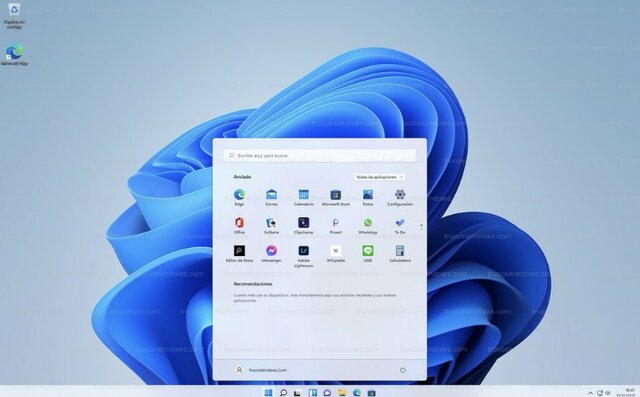Open the Solitaire game

point(271,226)
